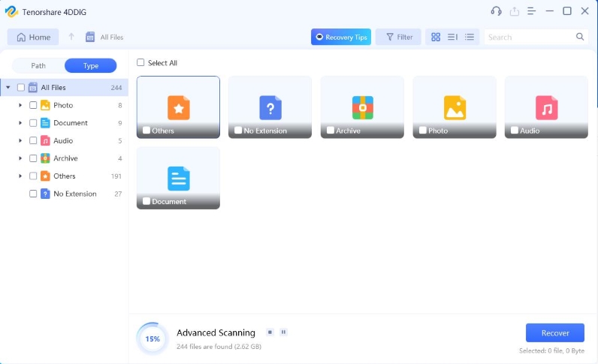598x364 pixels.
Task: Switch to detail preview list view
Action: (x=452, y=37)
